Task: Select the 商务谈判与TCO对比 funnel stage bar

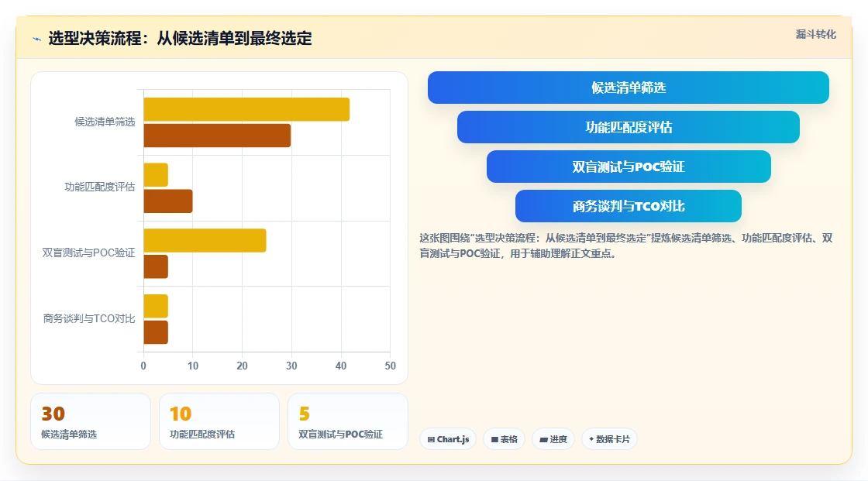Action: 629,206
